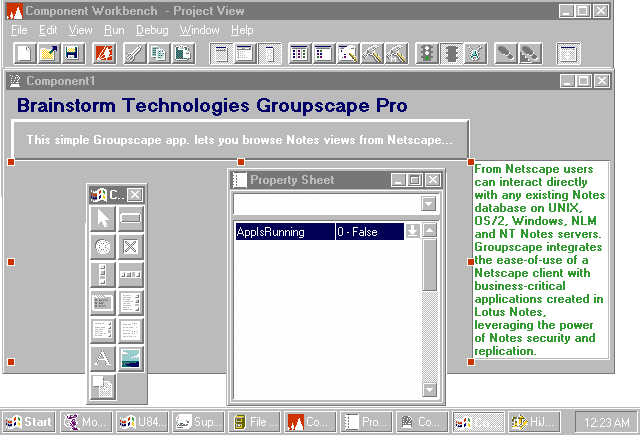Click the Cut scissors toolbar icon
Viewport: 640px width, 435px height.
pos(134,53)
